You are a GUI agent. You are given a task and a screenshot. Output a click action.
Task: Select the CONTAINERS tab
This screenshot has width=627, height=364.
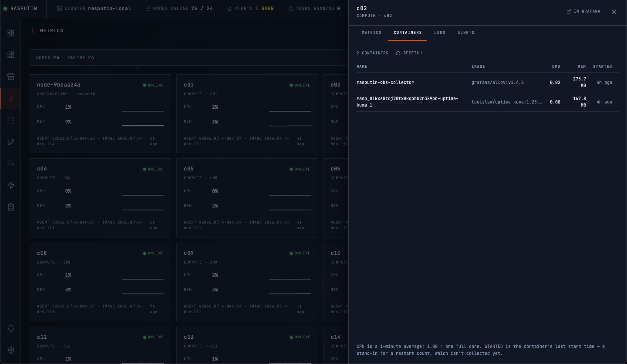point(408,33)
